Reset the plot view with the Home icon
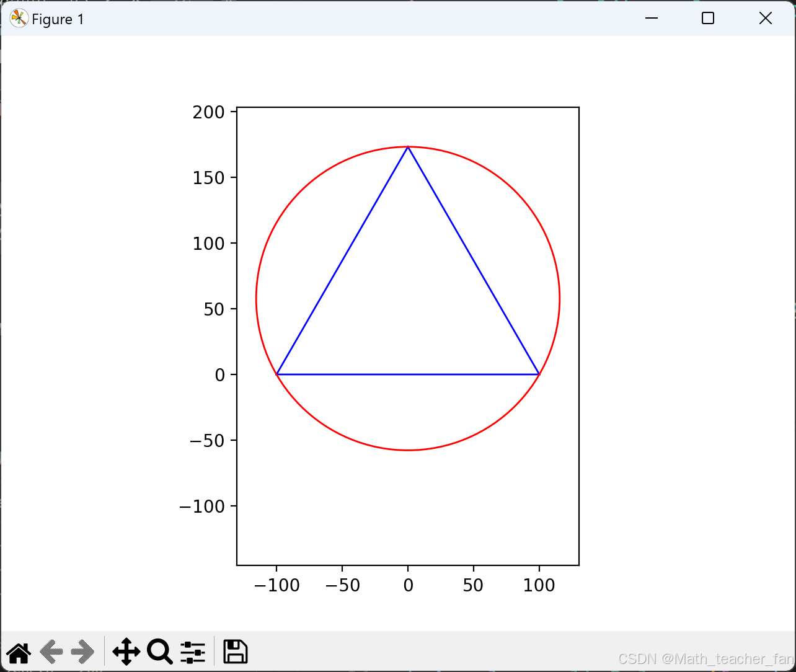The width and height of the screenshot is (796, 672). 18,652
